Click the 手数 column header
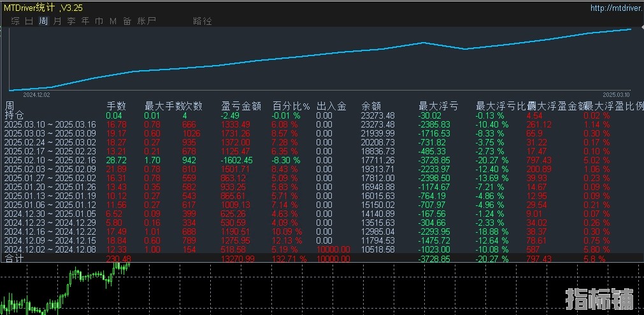Viewport: 644px width, 315px height. 116,106
